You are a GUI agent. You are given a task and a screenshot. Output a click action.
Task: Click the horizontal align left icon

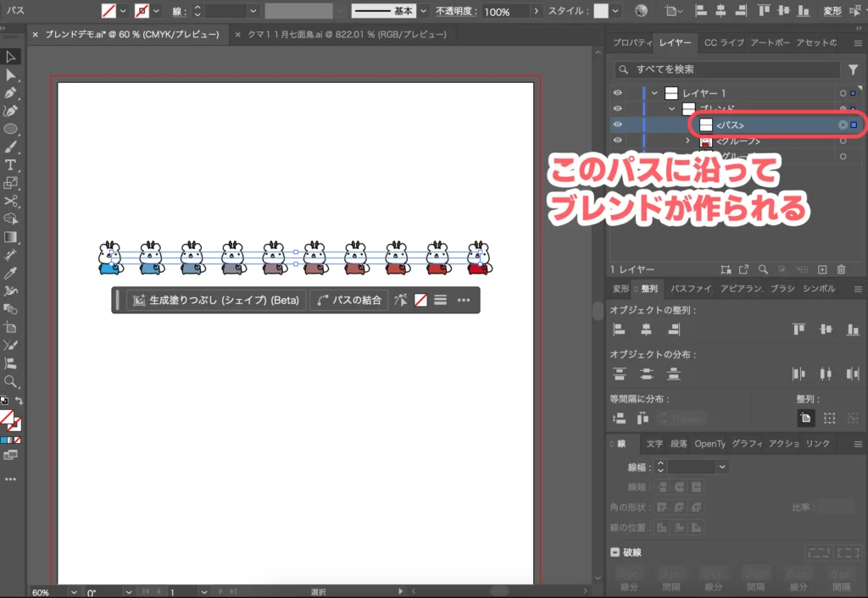619,329
